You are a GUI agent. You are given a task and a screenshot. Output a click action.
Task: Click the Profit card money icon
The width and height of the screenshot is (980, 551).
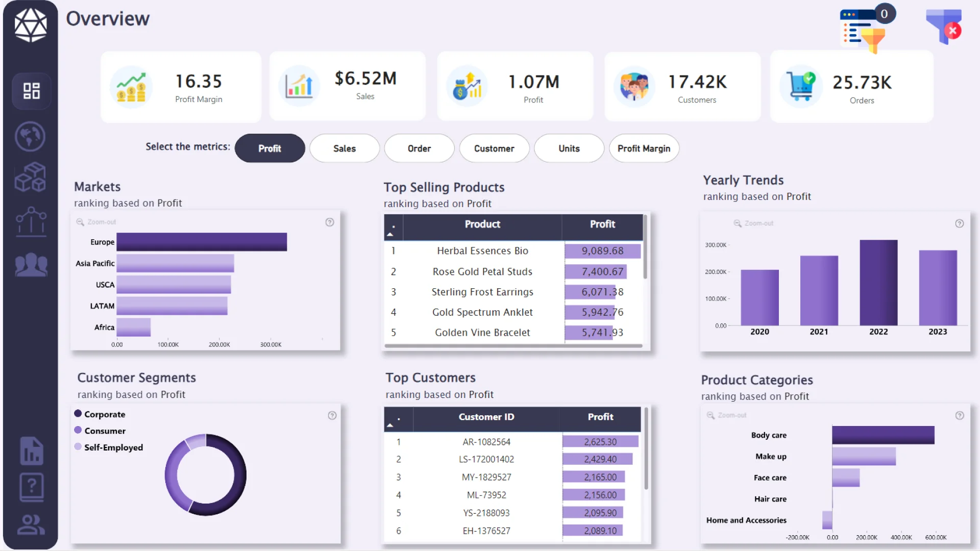pos(467,86)
